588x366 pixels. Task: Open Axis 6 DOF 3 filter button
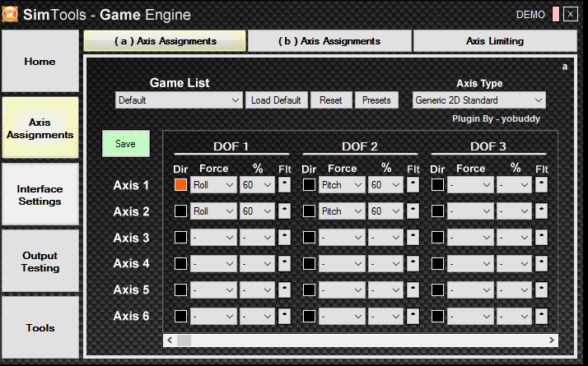[x=541, y=316]
